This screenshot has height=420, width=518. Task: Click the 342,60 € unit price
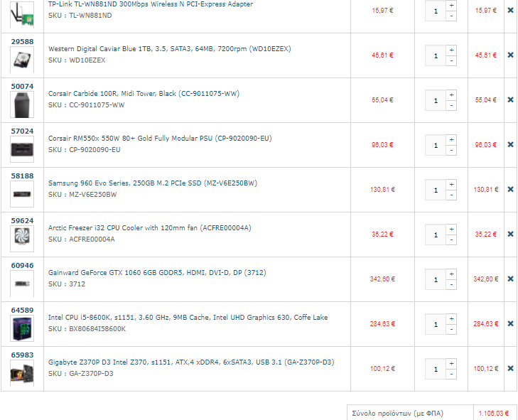click(382, 279)
